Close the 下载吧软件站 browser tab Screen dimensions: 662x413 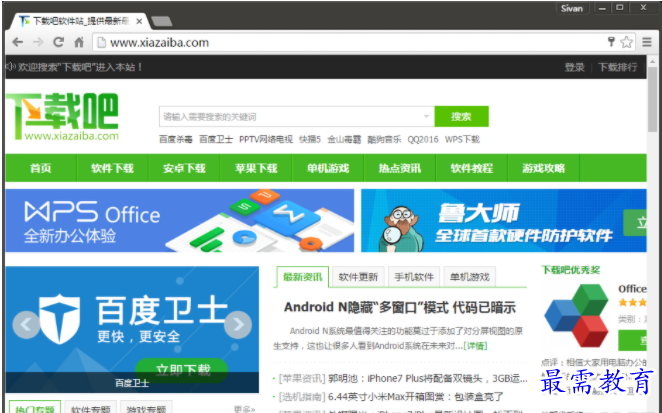pos(139,21)
